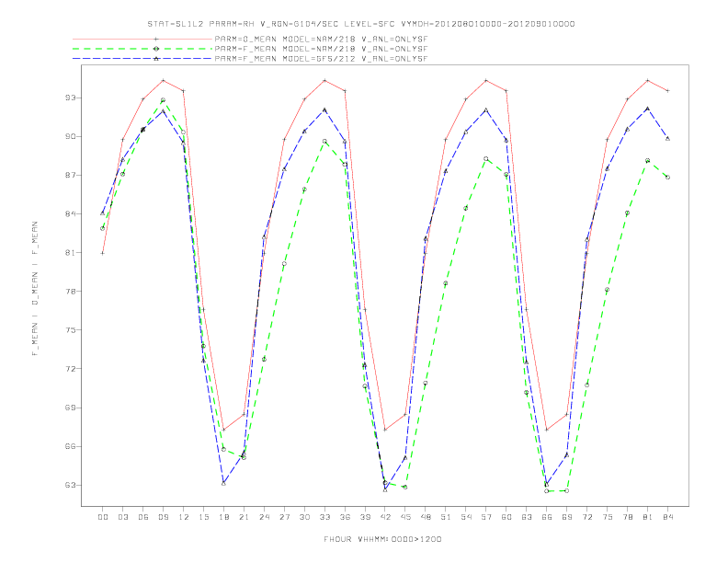Click the x-axis hour label 06
Viewport: 728px width, 563px height.
143,517
